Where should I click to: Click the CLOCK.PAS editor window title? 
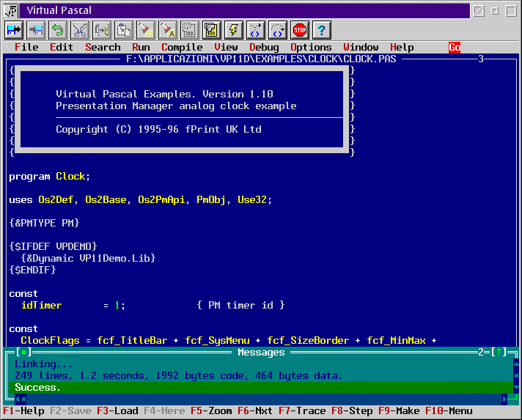tap(261, 59)
